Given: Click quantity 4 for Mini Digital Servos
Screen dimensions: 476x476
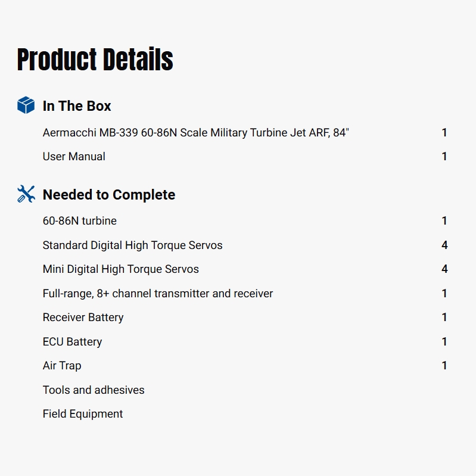Looking at the screenshot, I should (444, 269).
